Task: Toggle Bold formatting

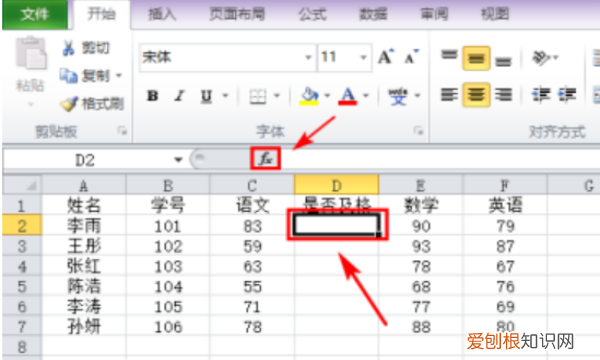Action: (x=153, y=95)
